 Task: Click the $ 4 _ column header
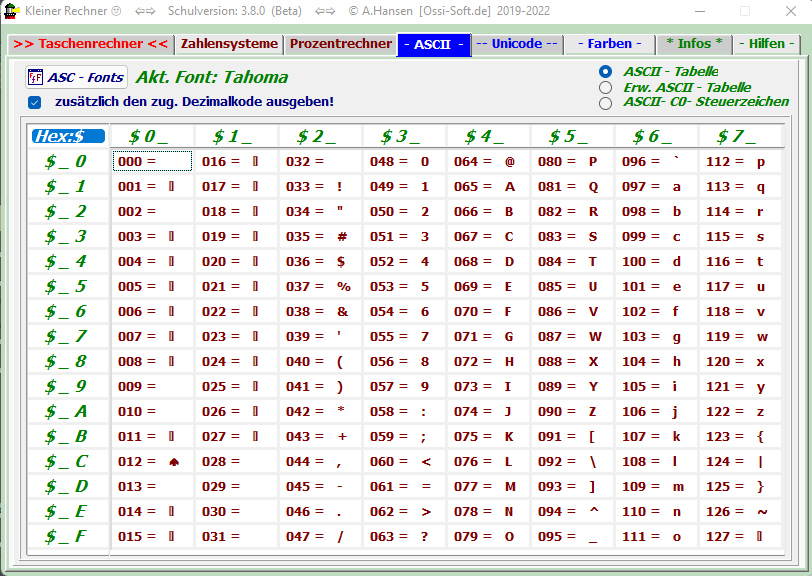point(485,136)
